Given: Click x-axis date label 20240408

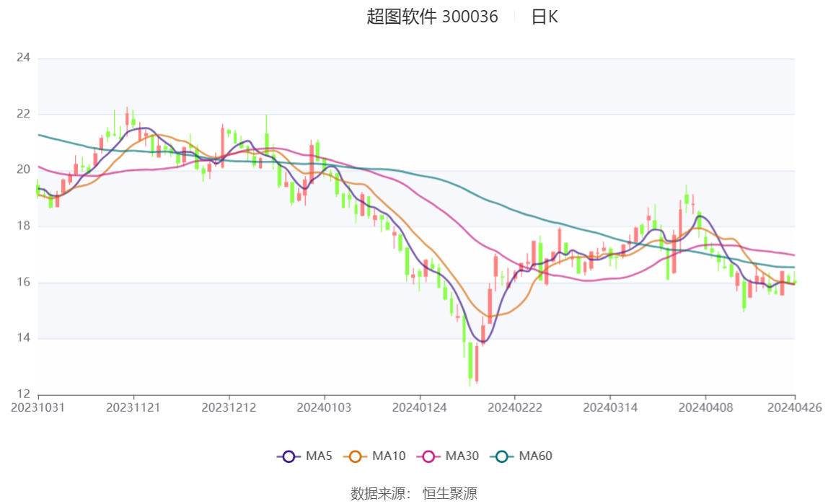Looking at the screenshot, I should 706,407.
